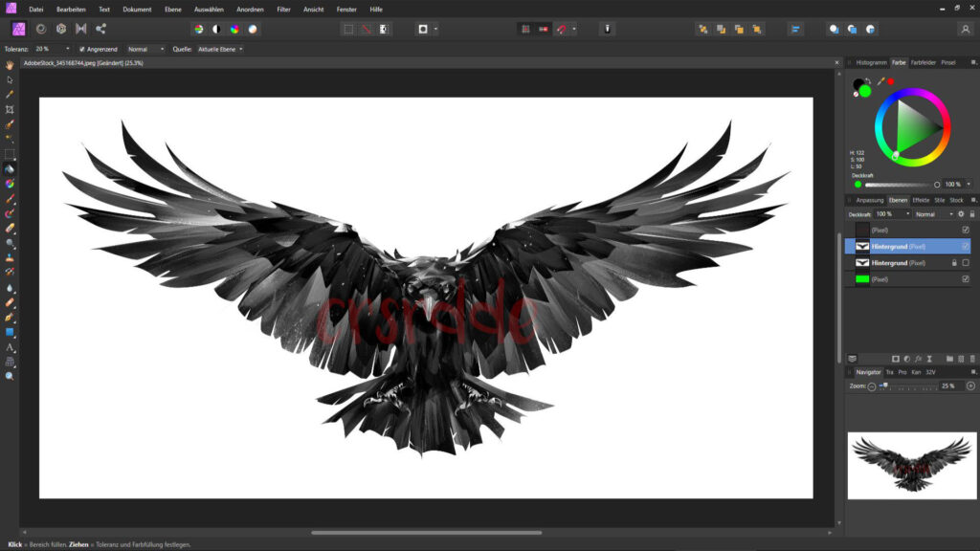Hide the top (Pixel) layer via checkbox

coord(966,230)
